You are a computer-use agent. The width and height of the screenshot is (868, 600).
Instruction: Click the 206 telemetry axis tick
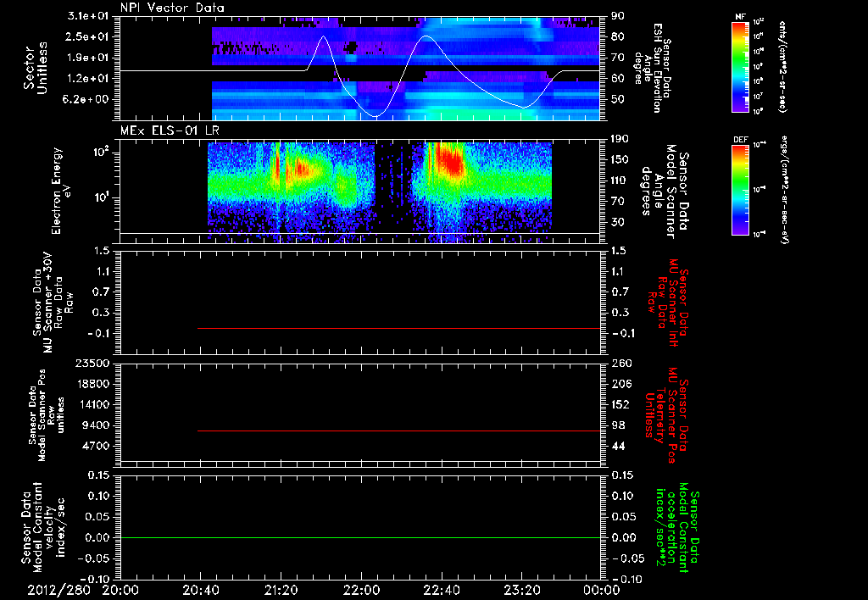click(x=621, y=384)
